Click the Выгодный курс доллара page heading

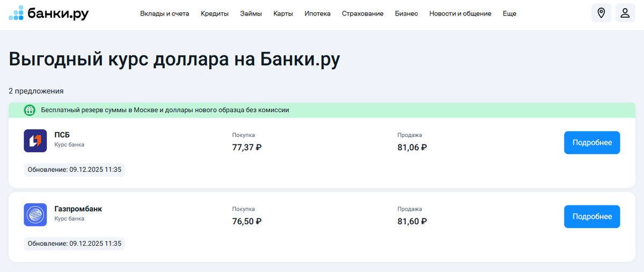click(x=174, y=60)
